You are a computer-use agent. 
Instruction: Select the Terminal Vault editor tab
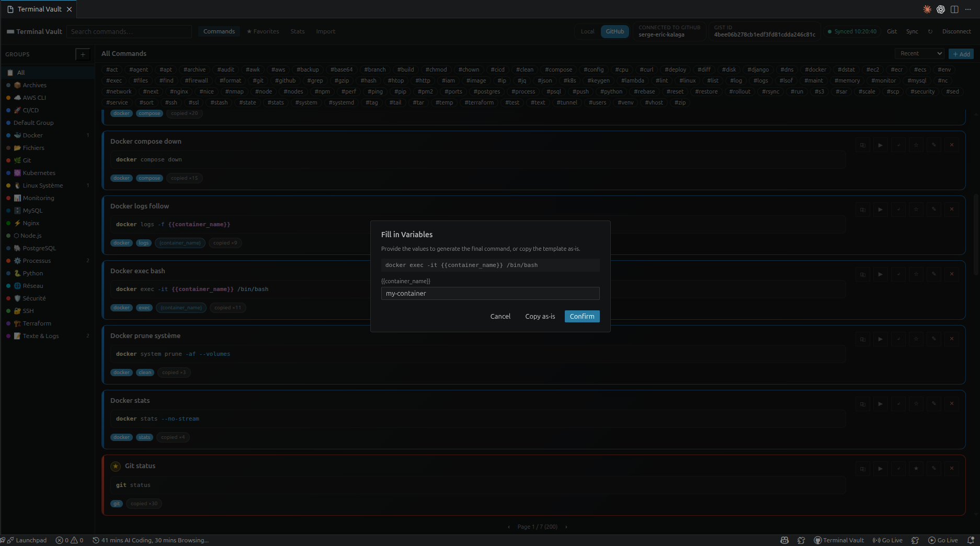point(39,9)
